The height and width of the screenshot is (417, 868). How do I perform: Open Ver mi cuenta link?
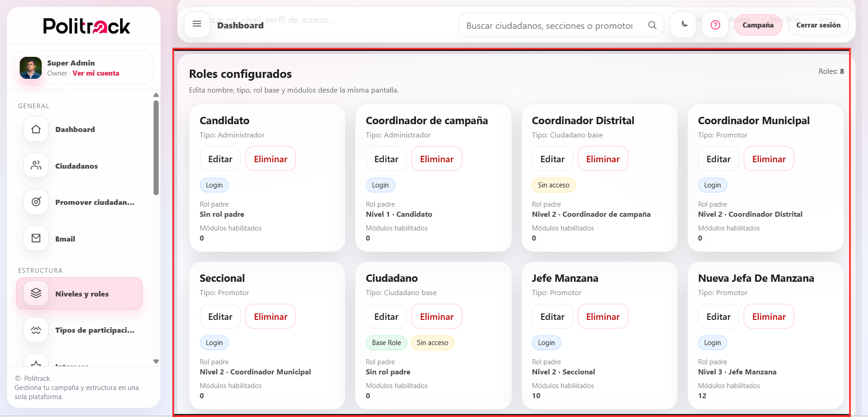(96, 73)
